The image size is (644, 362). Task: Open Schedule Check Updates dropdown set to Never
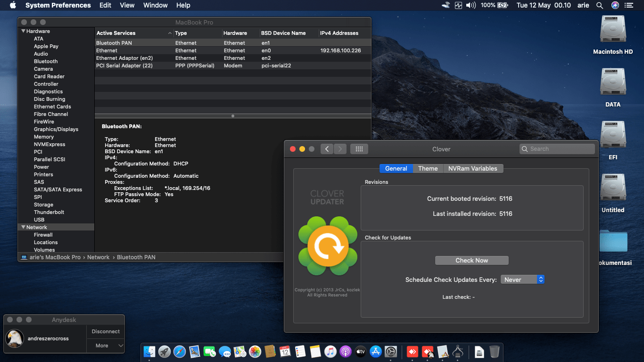[x=522, y=280]
